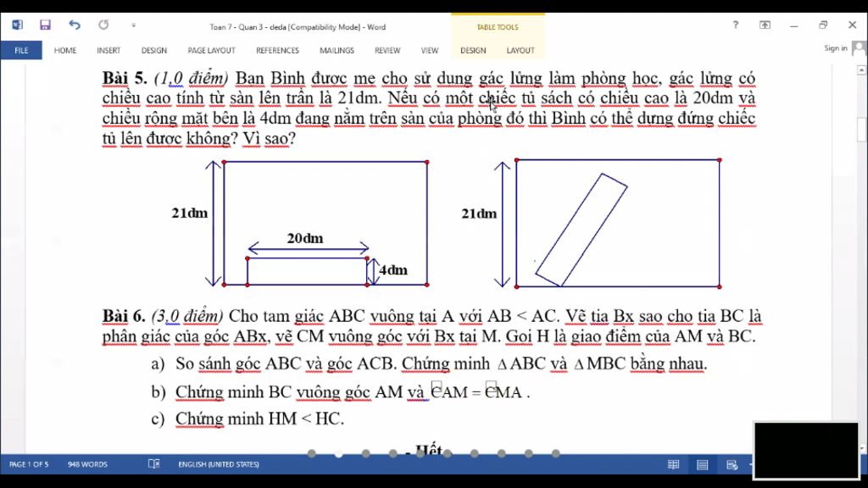Open Ribbon Display Options
The height and width of the screenshot is (488, 868).
tap(765, 25)
